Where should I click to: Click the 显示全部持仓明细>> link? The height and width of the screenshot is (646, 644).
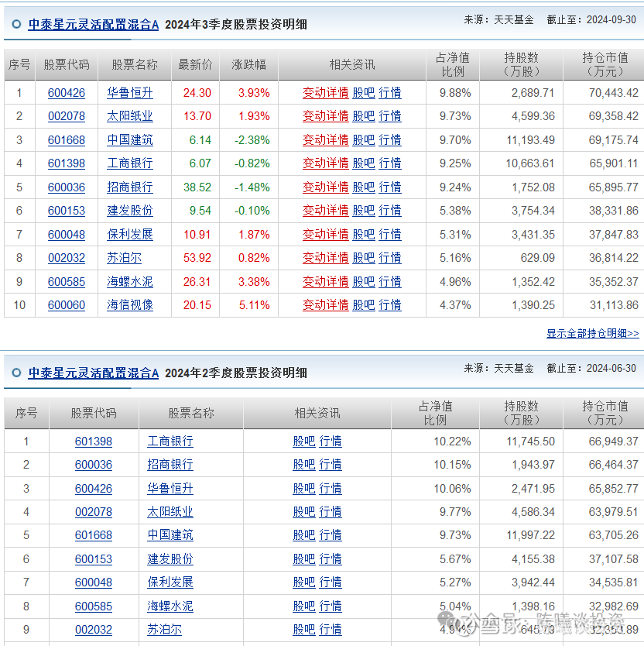click(x=593, y=333)
